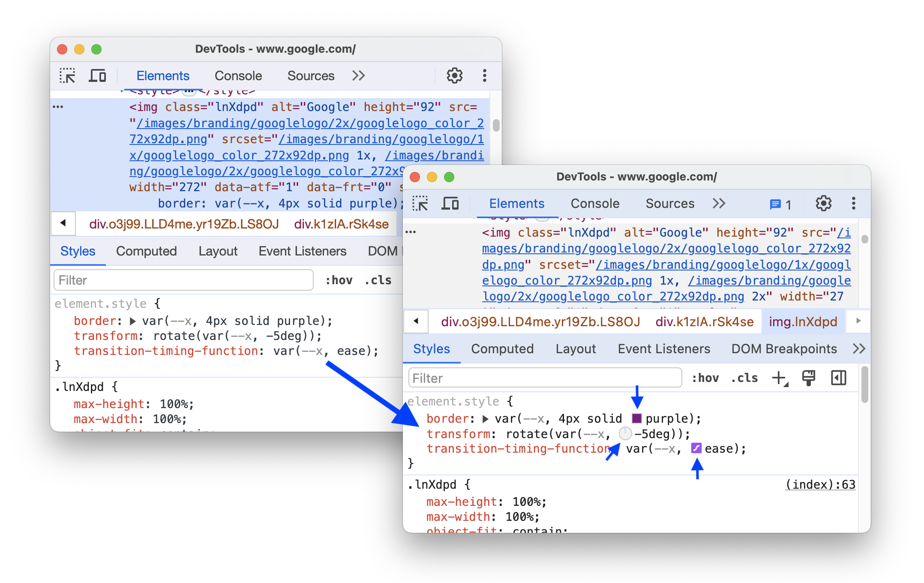Click the inspect element picker icon
This screenshot has width=924, height=583.
tap(66, 75)
